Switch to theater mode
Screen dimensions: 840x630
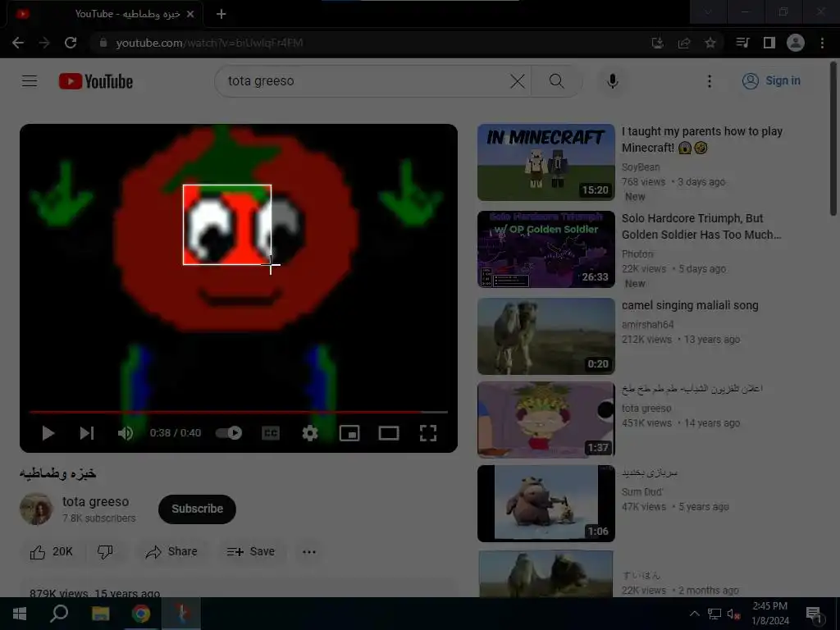388,433
